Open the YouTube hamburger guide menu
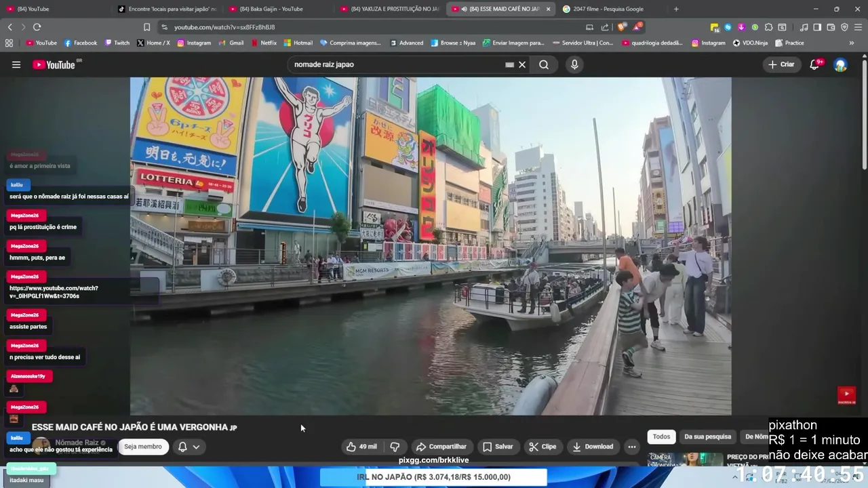The width and height of the screenshot is (868, 488). click(x=16, y=64)
